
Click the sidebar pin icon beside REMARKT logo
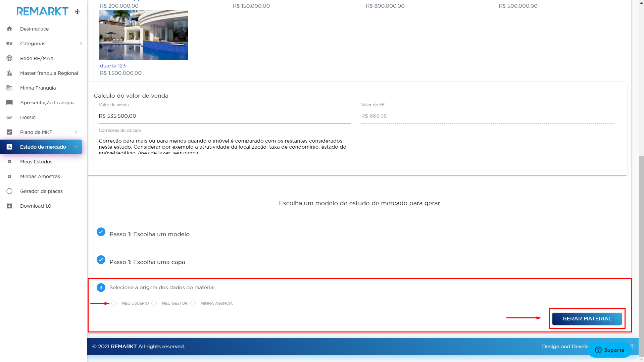(x=77, y=12)
